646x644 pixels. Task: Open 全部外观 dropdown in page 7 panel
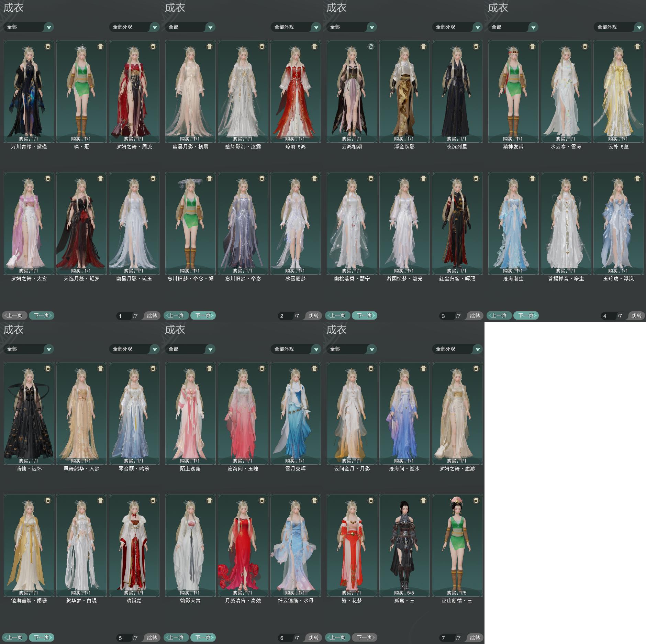[x=457, y=349]
